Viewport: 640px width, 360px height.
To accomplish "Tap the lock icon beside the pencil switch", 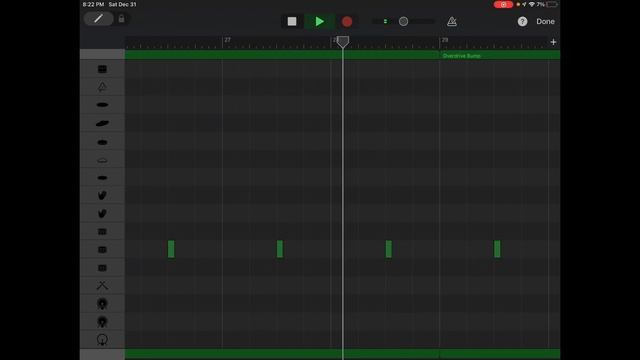I will [x=121, y=19].
